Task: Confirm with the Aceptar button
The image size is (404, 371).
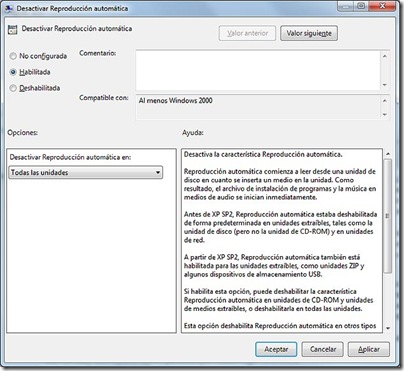Action: 276,349
